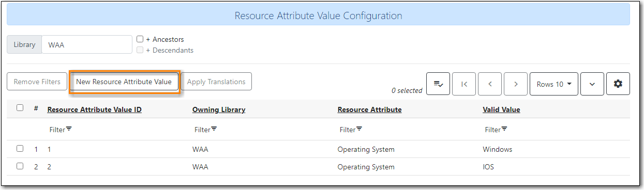Click the select-all-rows checklist icon button

438,84
